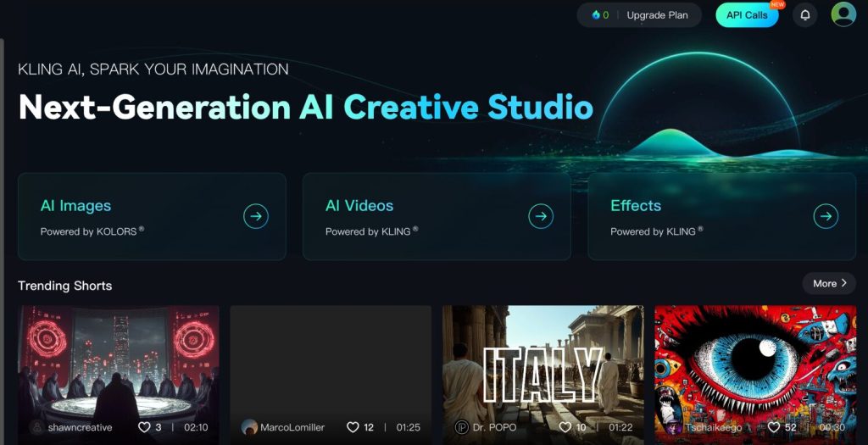Image resolution: width=868 pixels, height=445 pixels.
Task: Click the Upgrade Plan button
Action: (x=657, y=15)
